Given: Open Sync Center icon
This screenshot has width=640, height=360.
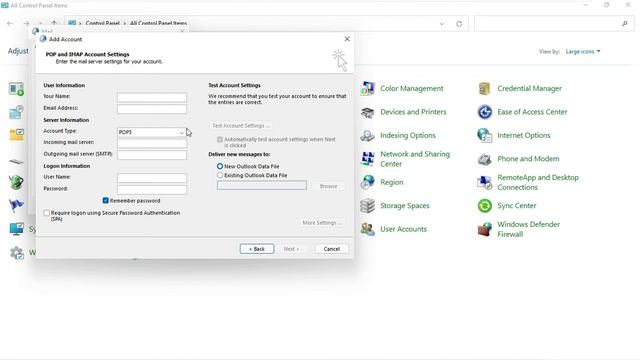Looking at the screenshot, I should click(484, 206).
